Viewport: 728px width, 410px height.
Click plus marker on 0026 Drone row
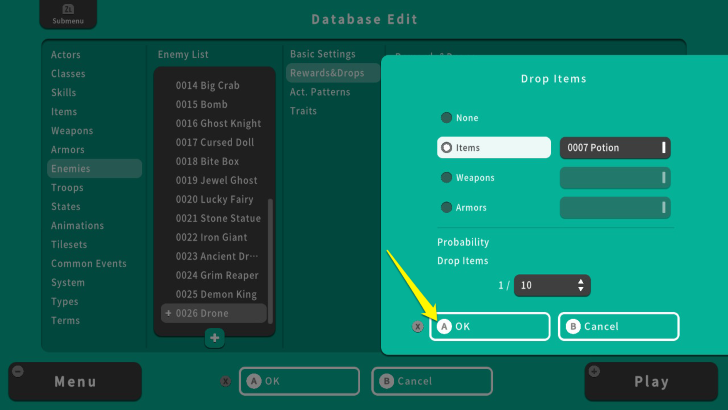click(x=168, y=313)
